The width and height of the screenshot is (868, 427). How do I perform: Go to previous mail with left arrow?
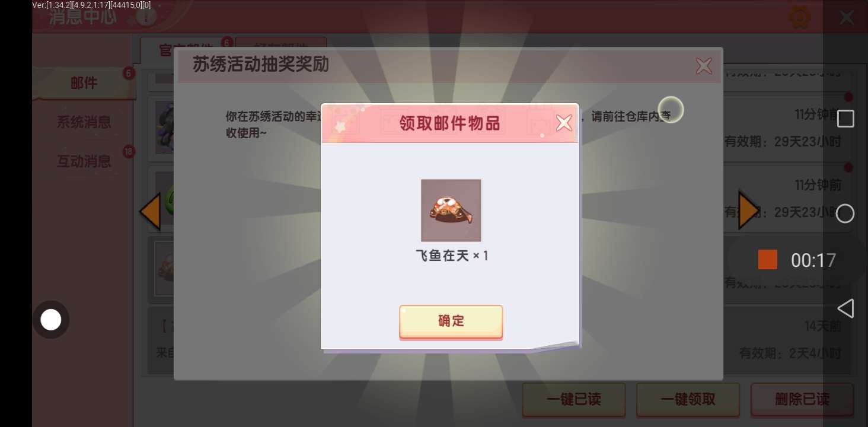(150, 211)
